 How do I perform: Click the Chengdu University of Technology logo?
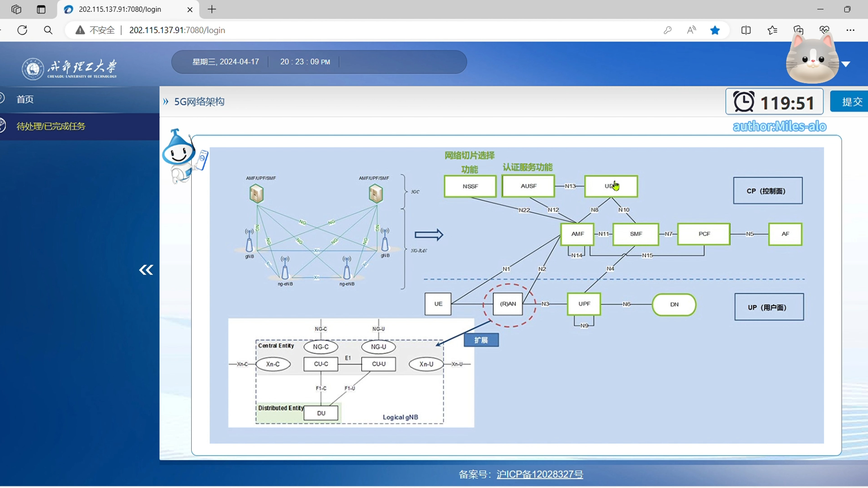coord(69,68)
